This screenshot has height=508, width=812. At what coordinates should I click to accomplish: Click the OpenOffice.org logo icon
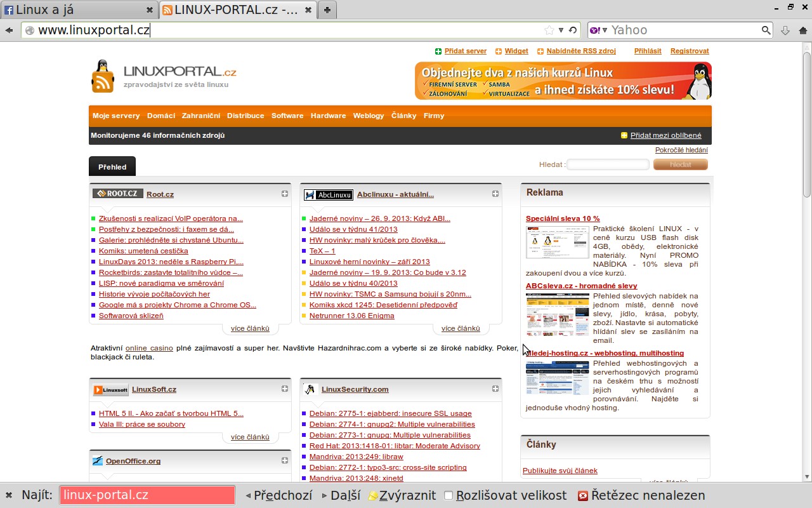pos(98,461)
